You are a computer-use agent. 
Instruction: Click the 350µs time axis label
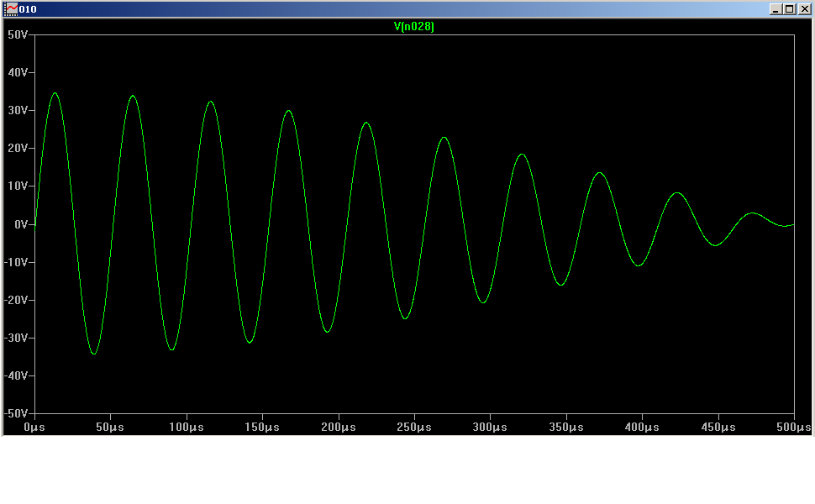(566, 428)
